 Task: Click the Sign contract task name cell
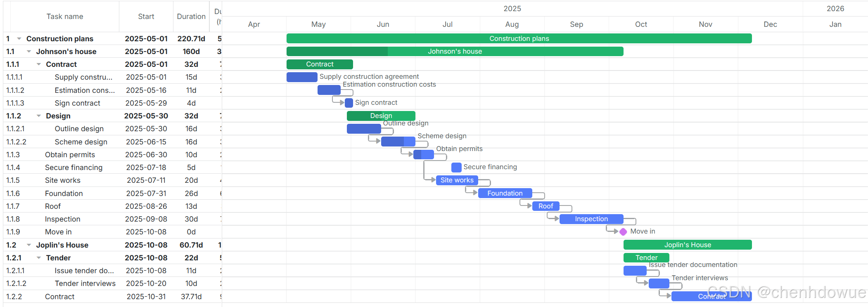(x=78, y=103)
